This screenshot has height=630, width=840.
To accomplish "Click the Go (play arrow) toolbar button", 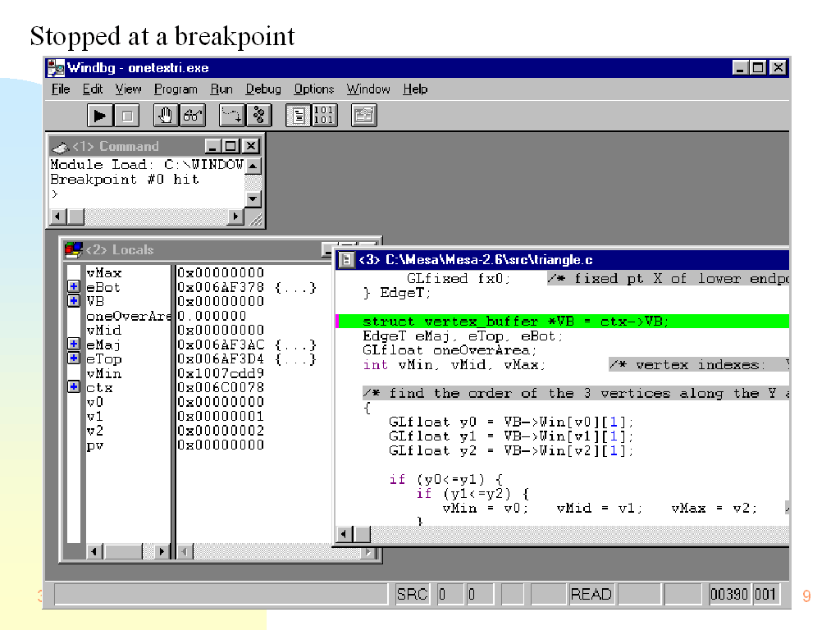I will [x=99, y=116].
